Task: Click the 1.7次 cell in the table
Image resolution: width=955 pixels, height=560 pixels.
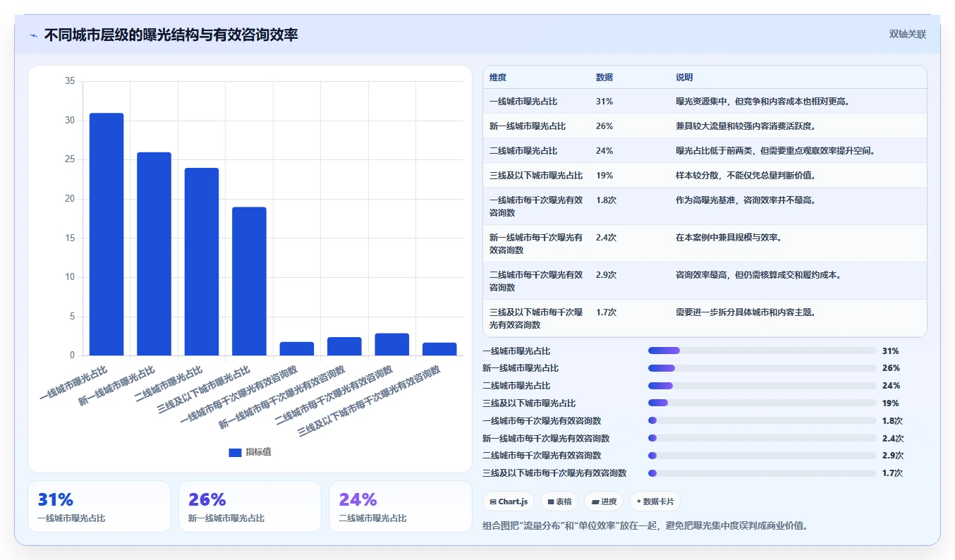Action: (606, 312)
